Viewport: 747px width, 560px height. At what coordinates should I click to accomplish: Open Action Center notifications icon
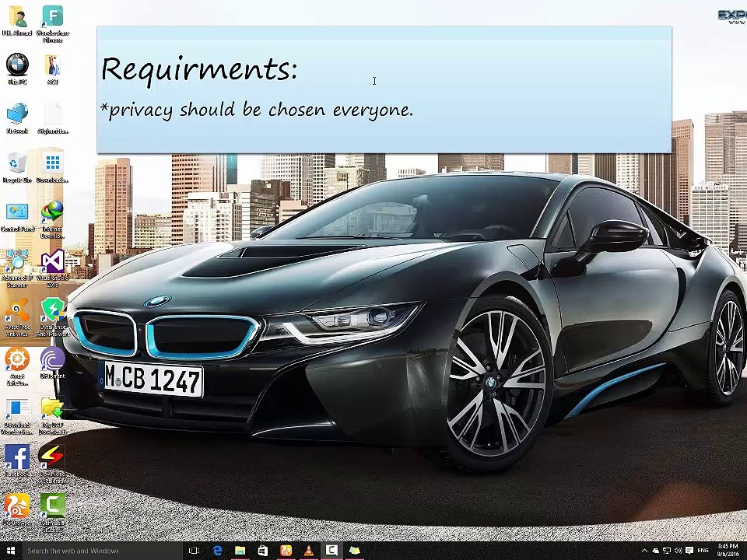(689, 551)
